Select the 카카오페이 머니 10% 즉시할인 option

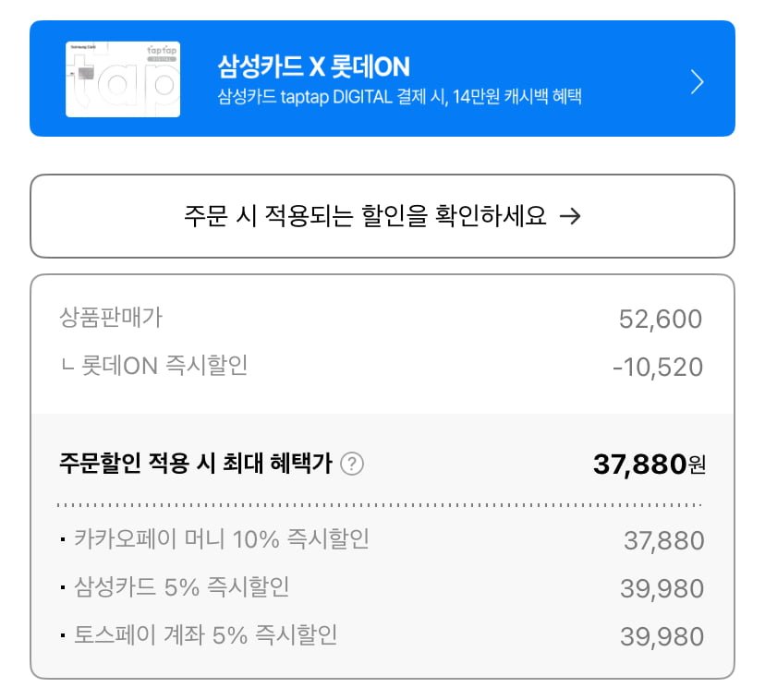[221, 539]
